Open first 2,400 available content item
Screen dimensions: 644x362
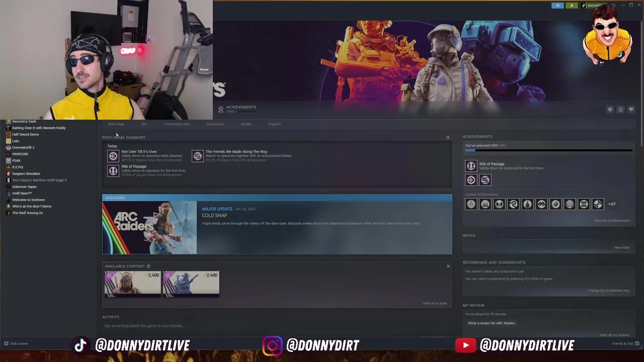pyautogui.click(x=133, y=284)
